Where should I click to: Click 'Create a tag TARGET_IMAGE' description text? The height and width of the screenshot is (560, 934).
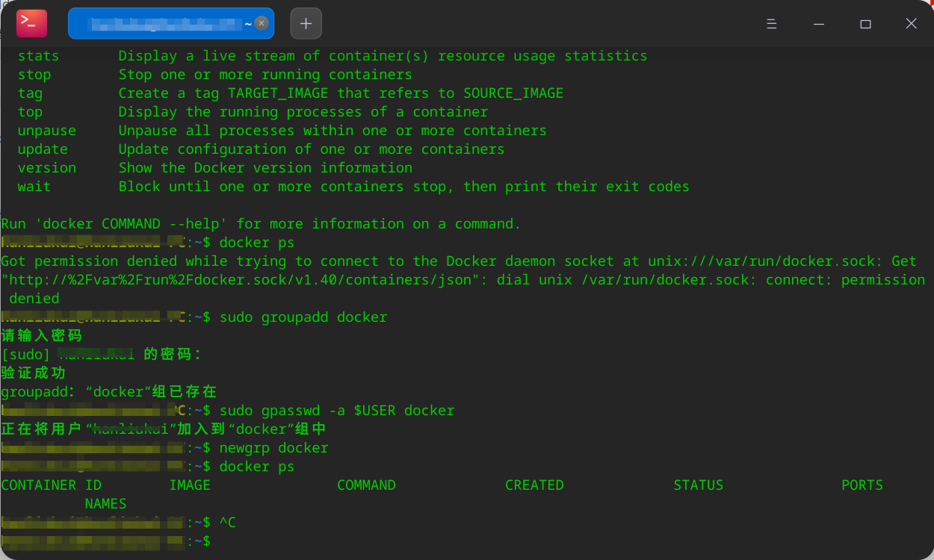click(x=341, y=93)
